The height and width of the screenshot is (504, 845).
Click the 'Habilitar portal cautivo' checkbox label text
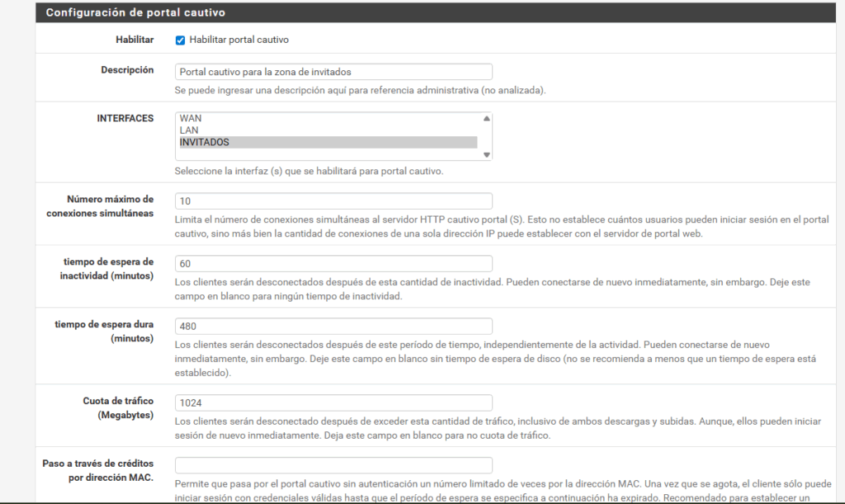[238, 40]
